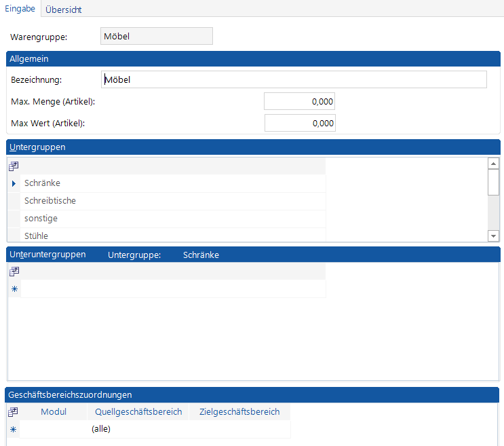Screen dimensions: 504x446
Task: Click the Untergruppen grid selector icon
Action: coord(14,166)
